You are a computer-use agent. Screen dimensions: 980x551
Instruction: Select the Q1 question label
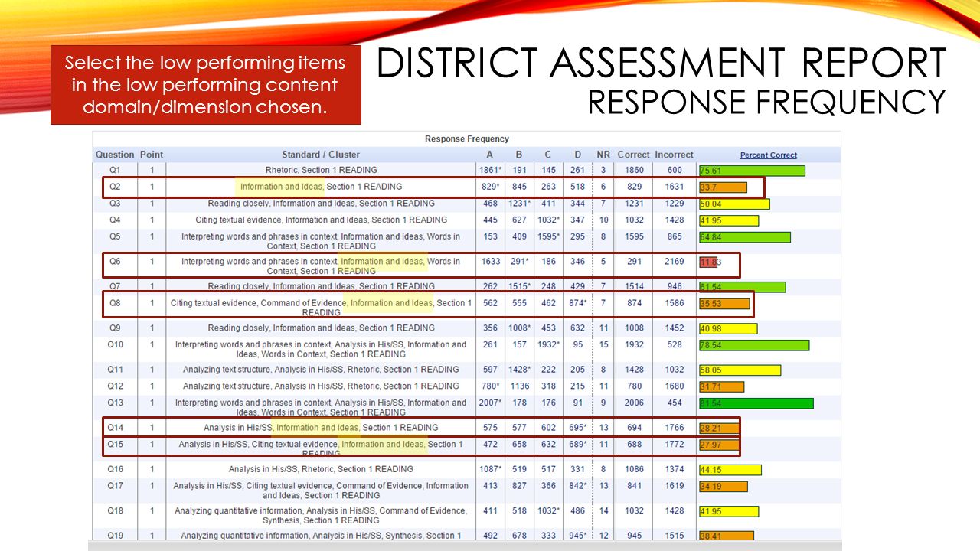[115, 170]
